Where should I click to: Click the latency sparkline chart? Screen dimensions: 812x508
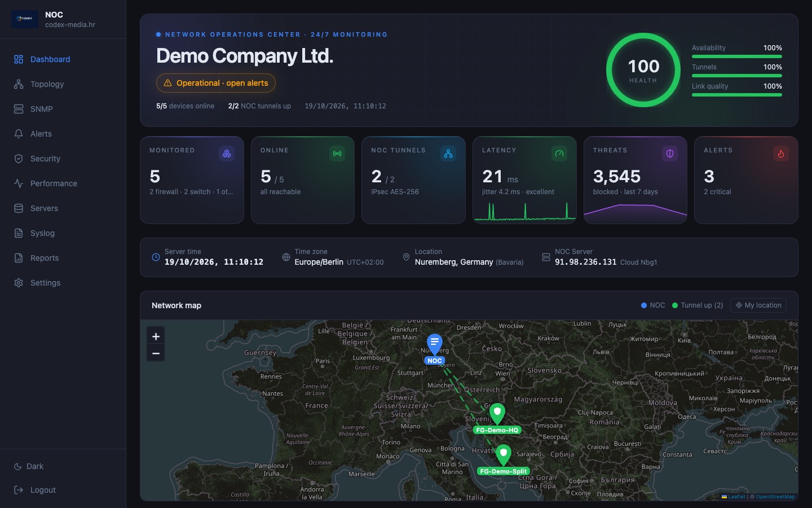(x=524, y=211)
